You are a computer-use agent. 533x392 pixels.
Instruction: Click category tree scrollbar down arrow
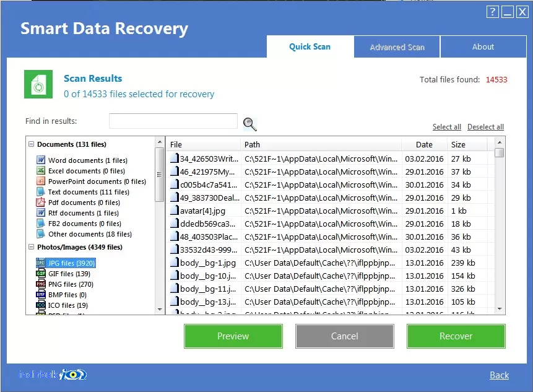point(160,310)
